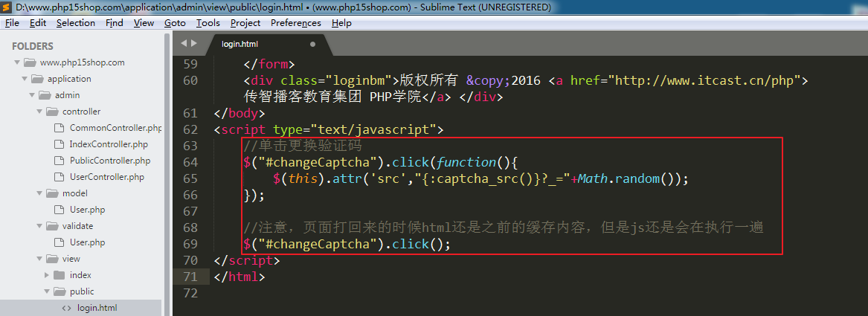
Task: Switch to the login.html tab
Action: pos(239,45)
